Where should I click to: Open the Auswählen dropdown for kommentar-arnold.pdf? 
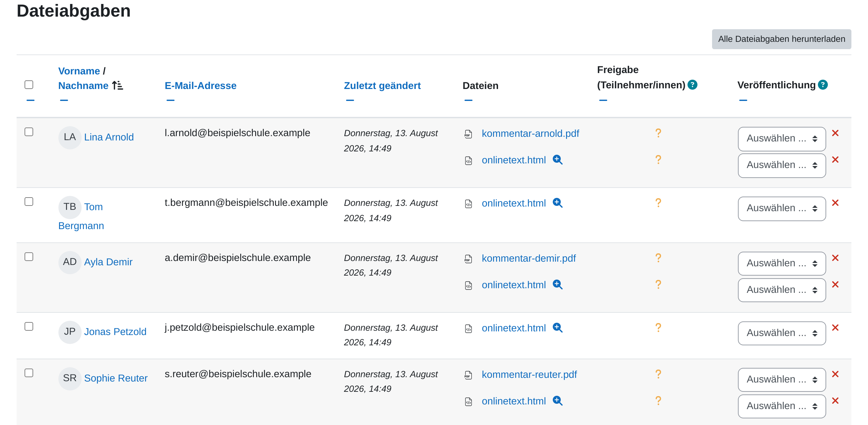click(x=782, y=139)
